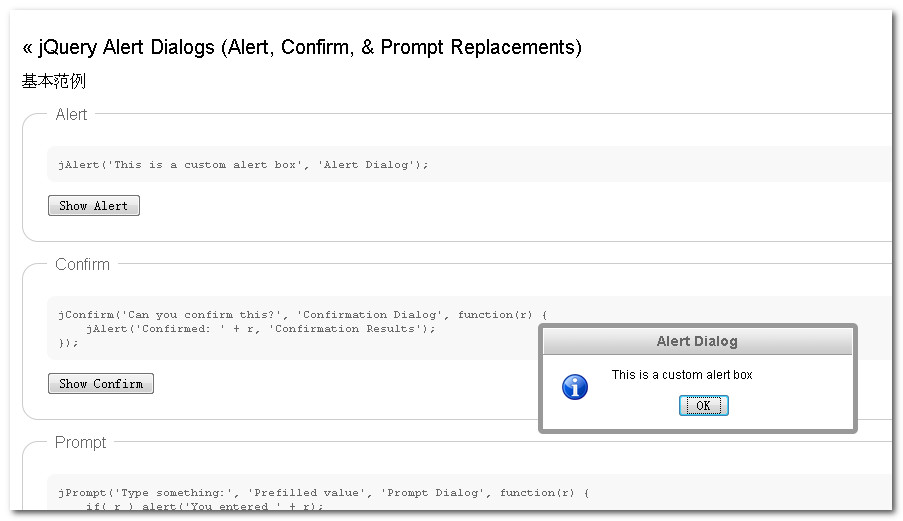Image resolution: width=903 pixels, height=521 pixels.
Task: Click the 'This is a custom alert box' message
Action: pos(682,375)
